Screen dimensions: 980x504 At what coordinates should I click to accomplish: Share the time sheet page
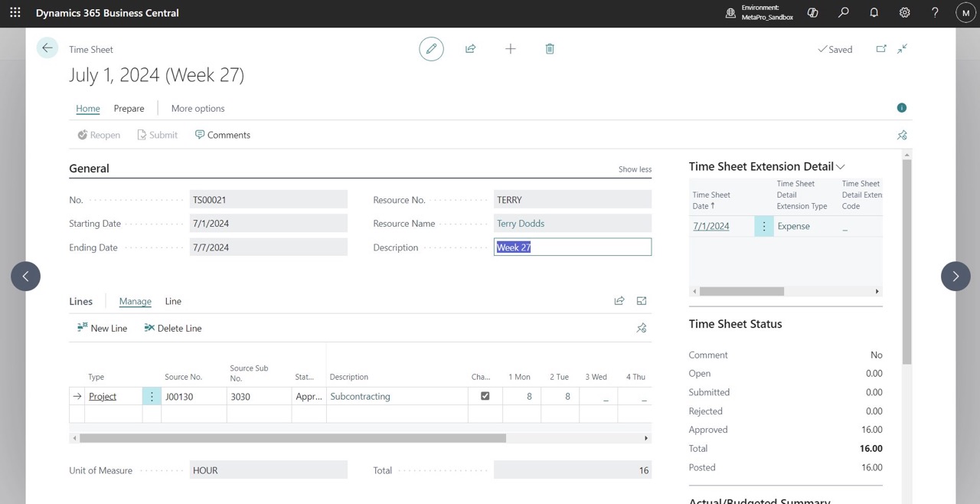pos(471,49)
